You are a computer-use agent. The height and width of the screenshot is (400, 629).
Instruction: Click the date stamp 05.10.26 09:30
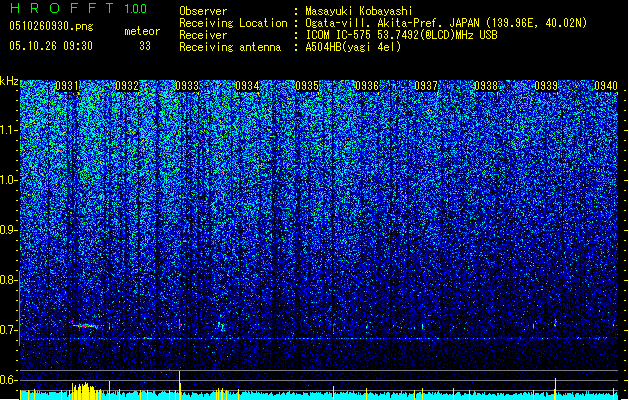point(51,46)
